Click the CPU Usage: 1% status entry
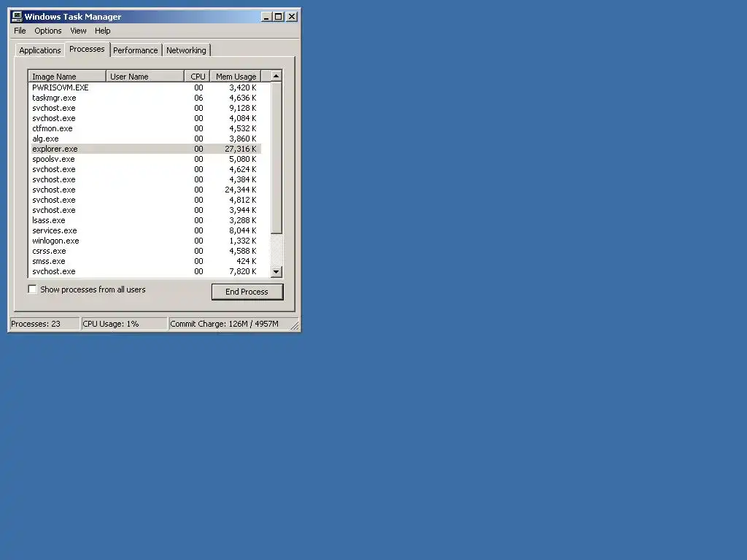The width and height of the screenshot is (747, 560). (x=124, y=324)
